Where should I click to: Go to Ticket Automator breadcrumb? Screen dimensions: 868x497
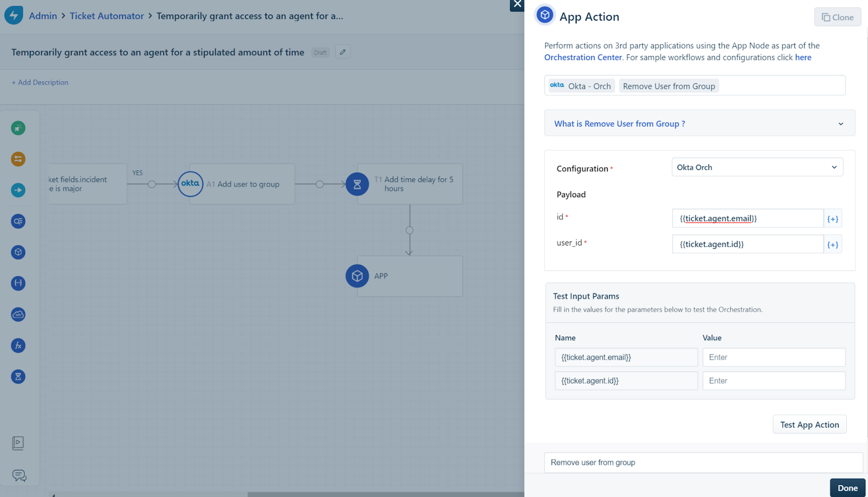pos(107,16)
